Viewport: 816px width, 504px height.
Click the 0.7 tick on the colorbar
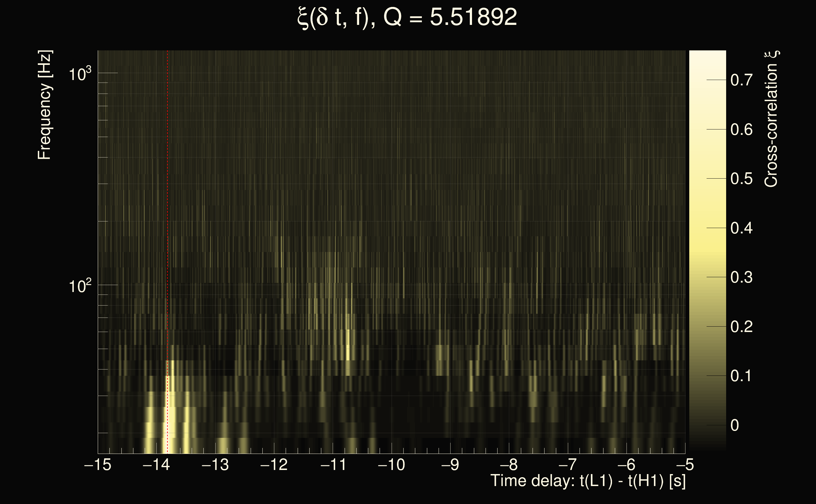click(x=741, y=80)
